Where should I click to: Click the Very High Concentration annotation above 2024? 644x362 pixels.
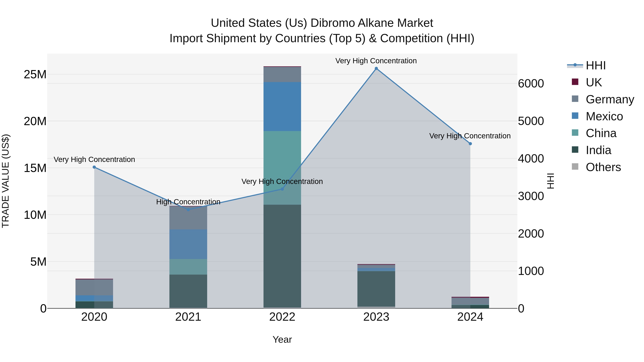[470, 136]
